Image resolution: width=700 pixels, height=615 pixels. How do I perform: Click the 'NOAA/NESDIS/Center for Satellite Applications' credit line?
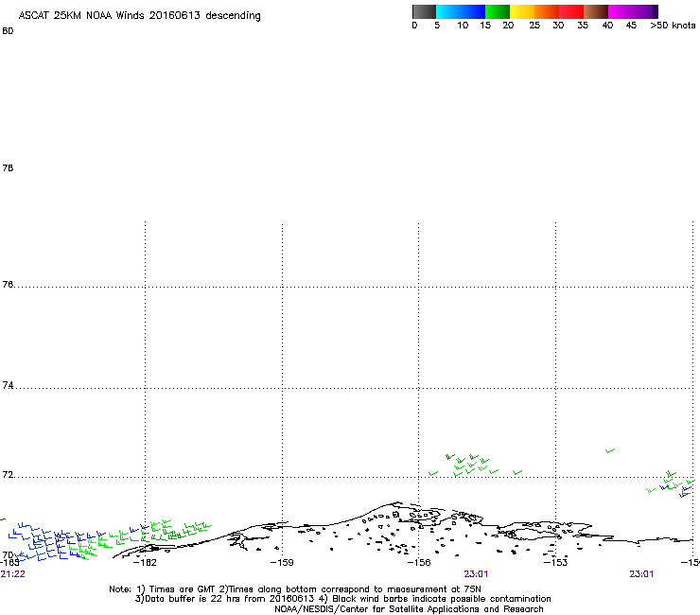tap(409, 609)
